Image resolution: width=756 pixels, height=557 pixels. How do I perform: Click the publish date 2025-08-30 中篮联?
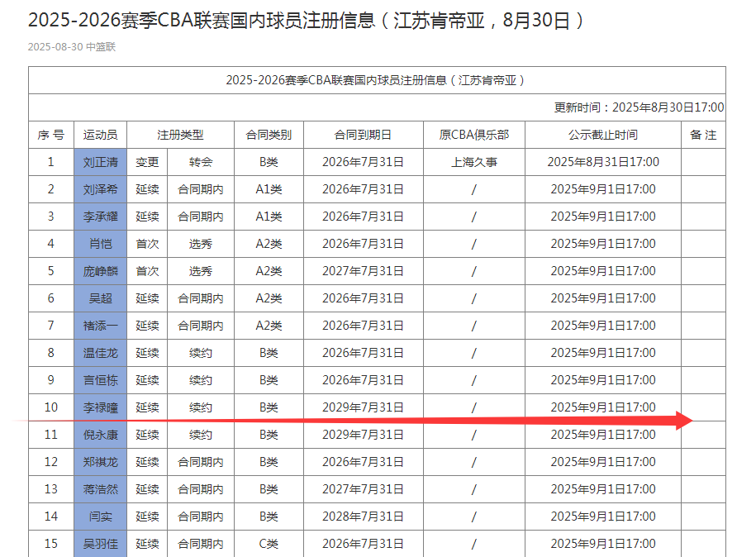coord(72,47)
